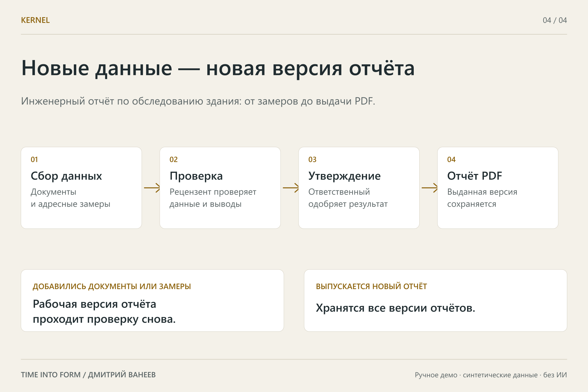Click the subtitle about 'Инженерный отчёт по обследованию здания'
The height and width of the screenshot is (392, 588).
point(198,101)
